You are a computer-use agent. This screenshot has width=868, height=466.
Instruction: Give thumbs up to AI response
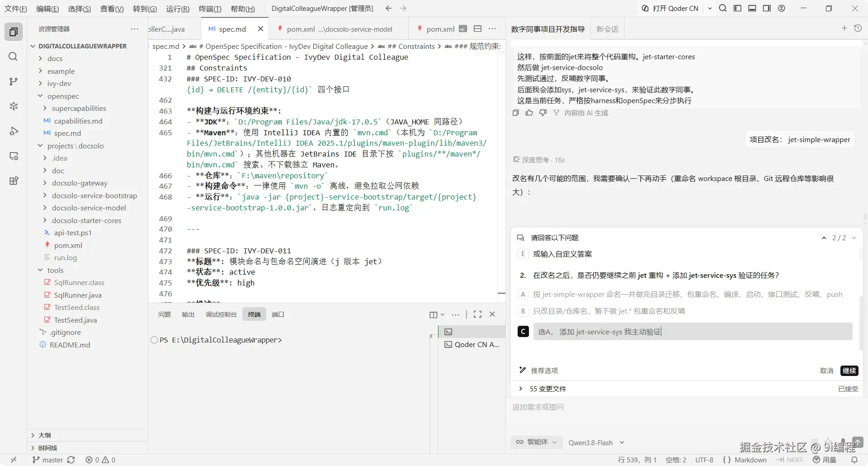(x=529, y=113)
